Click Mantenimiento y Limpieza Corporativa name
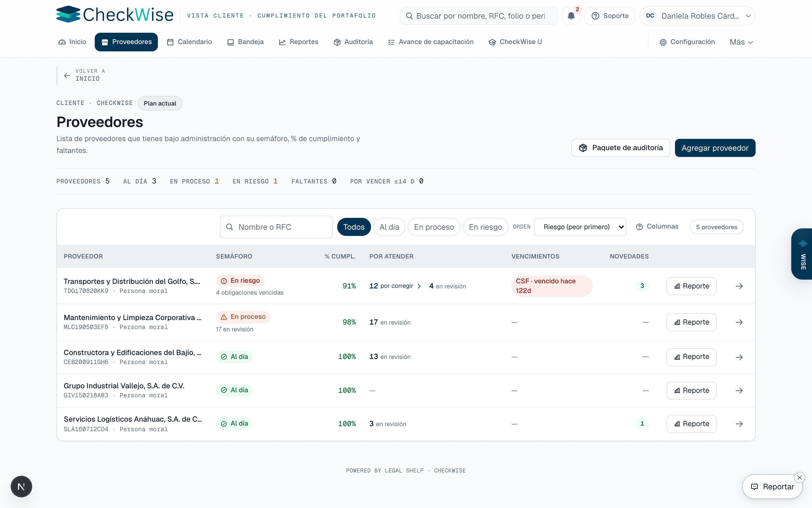The image size is (812, 508). click(133, 317)
